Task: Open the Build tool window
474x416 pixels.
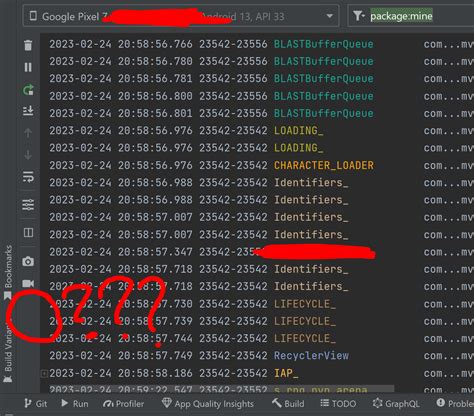Action: click(288, 404)
